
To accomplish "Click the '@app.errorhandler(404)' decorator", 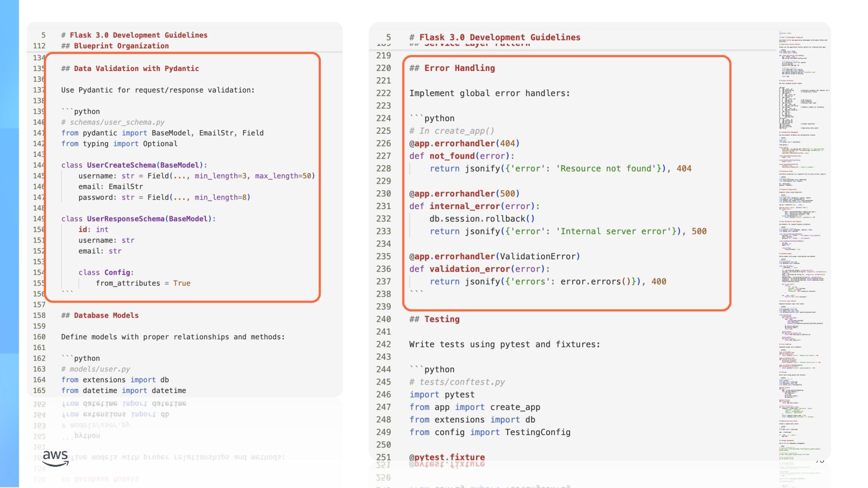I will 464,144.
